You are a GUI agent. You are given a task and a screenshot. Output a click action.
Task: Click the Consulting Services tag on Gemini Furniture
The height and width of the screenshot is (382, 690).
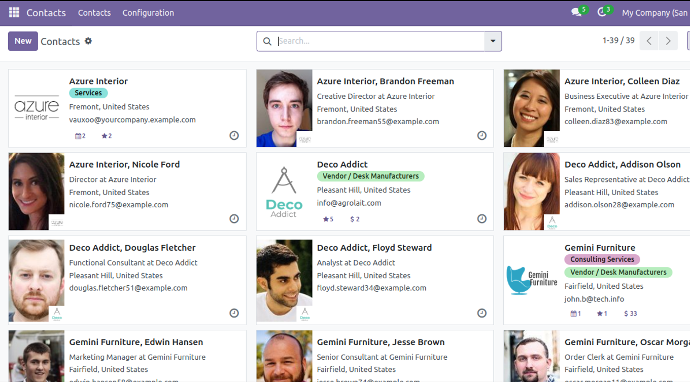pyautogui.click(x=602, y=259)
